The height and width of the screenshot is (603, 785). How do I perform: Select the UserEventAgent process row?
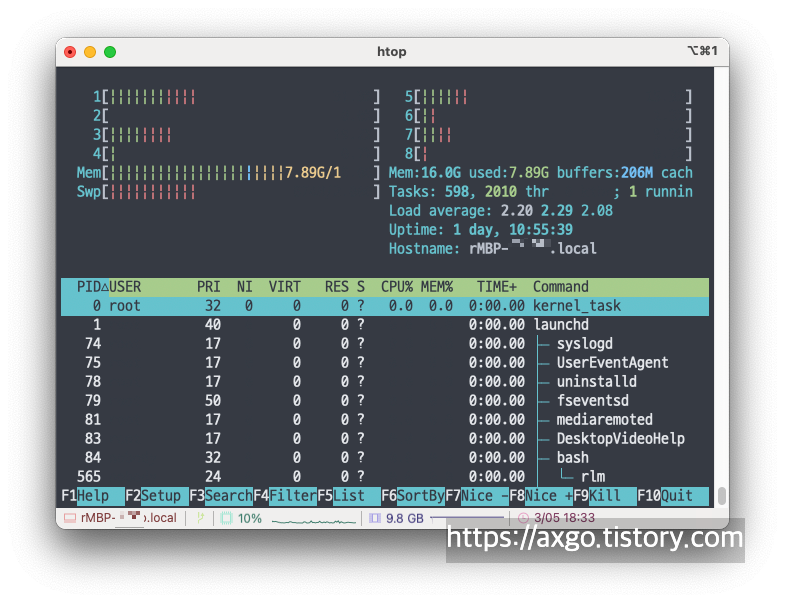click(x=384, y=363)
